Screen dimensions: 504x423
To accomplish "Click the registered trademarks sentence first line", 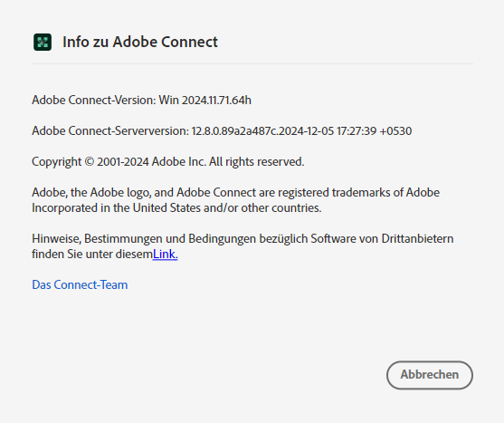I will 235,192.
